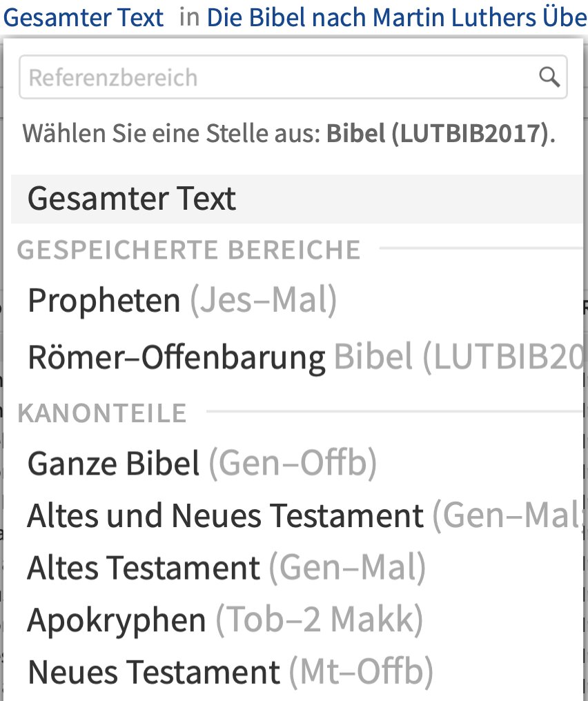Click gray Bibel (LUTBIB20 label beside Römer–Offenbarung
The height and width of the screenshot is (701, 588).
click(x=459, y=357)
